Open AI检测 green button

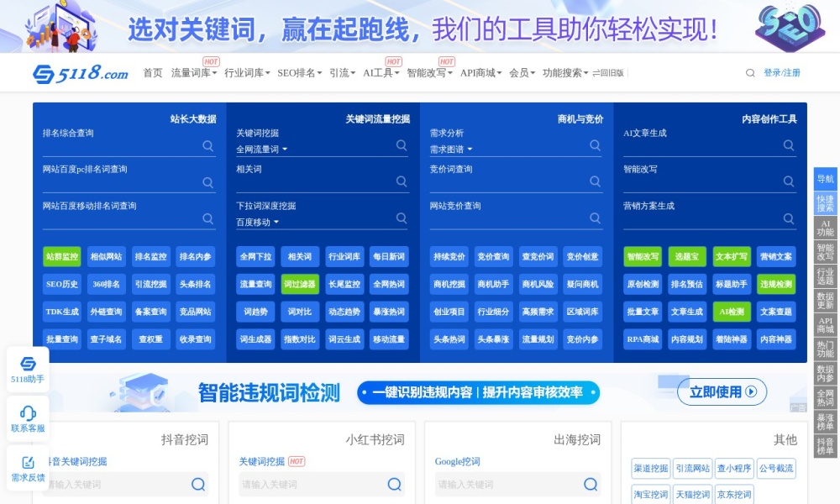coord(732,312)
